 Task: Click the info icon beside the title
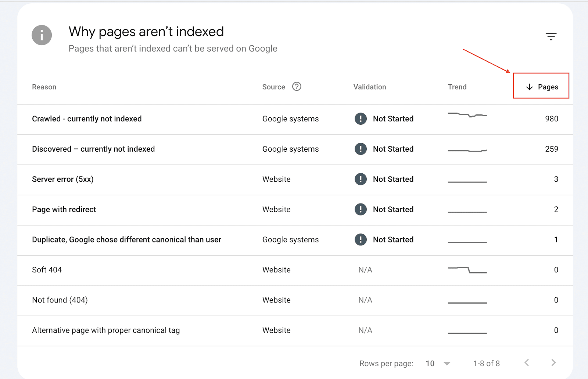click(42, 35)
